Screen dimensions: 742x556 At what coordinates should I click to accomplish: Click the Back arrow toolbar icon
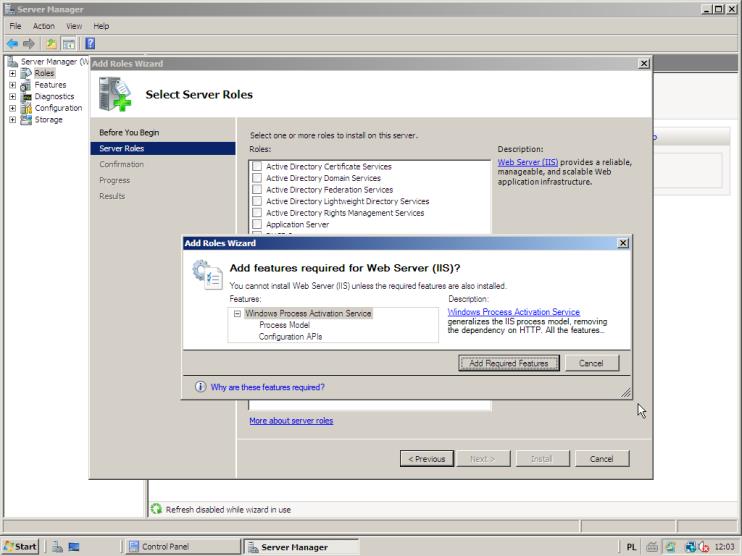[12, 44]
